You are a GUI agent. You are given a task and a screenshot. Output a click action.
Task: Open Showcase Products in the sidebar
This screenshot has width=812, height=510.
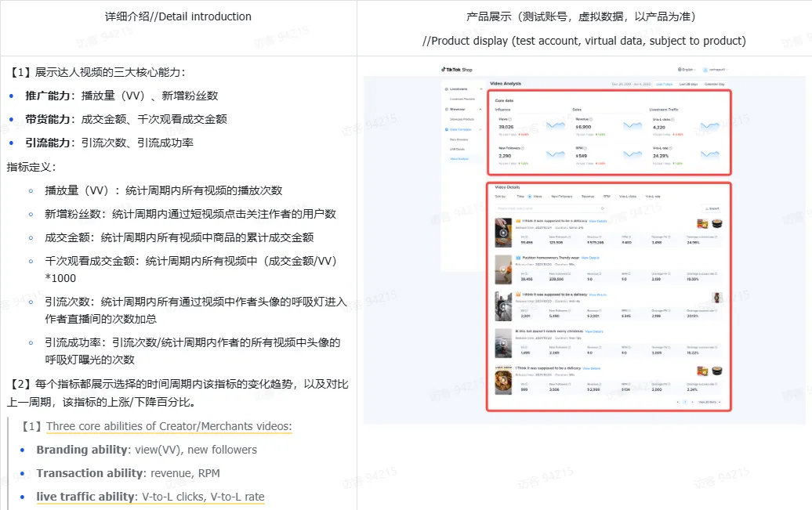point(462,119)
